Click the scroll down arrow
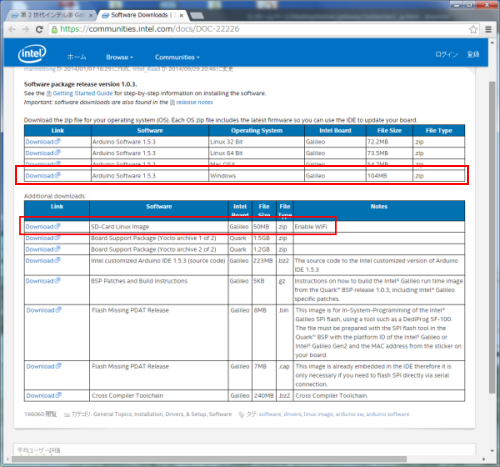This screenshot has width=500, height=467. [492, 451]
